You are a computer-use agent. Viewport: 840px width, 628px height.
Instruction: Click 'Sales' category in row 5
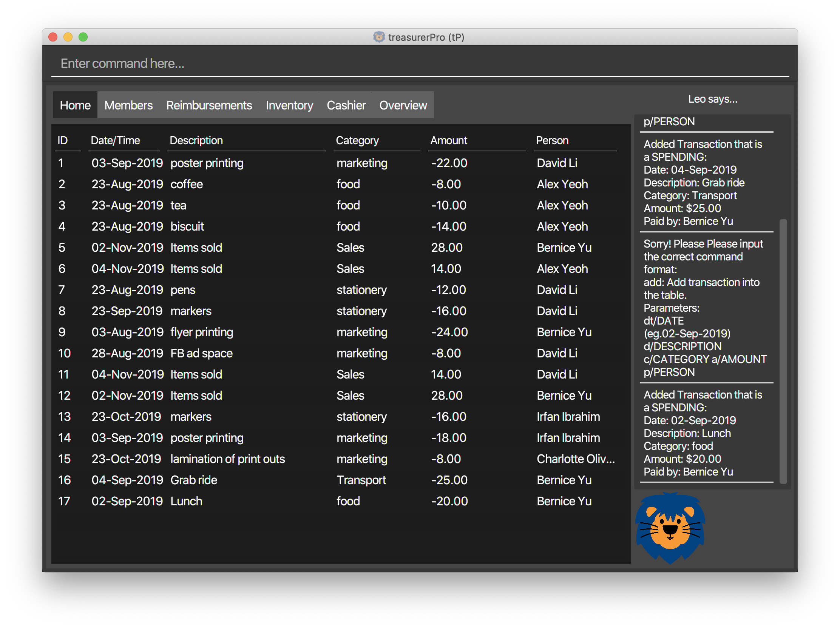(350, 248)
